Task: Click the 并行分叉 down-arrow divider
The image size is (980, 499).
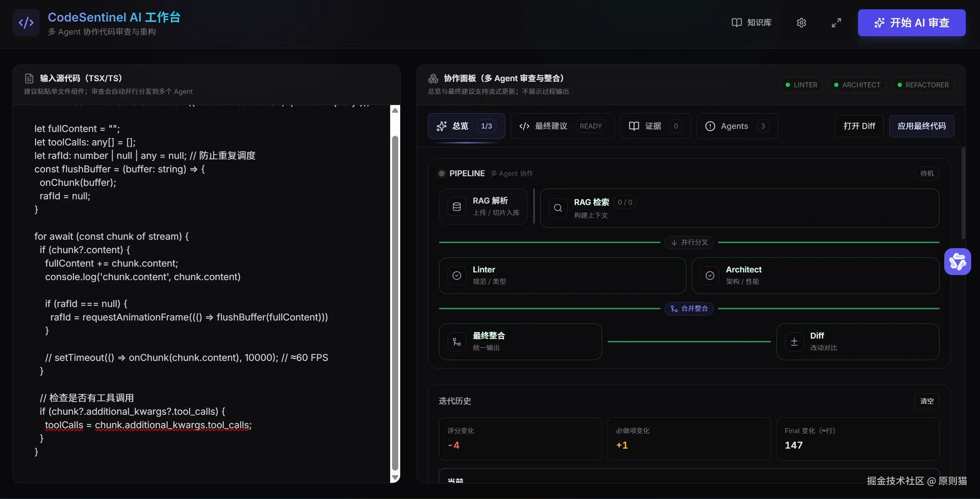Action: (x=689, y=242)
